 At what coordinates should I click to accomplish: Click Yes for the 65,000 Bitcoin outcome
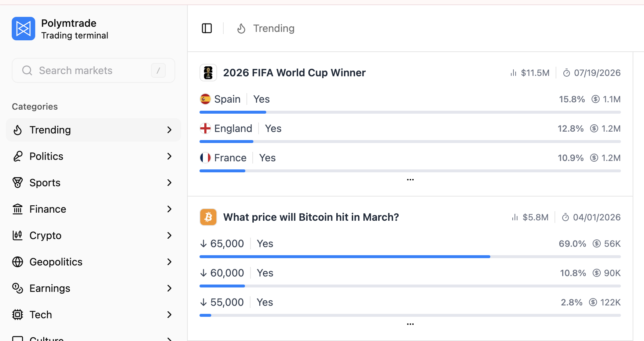click(265, 243)
